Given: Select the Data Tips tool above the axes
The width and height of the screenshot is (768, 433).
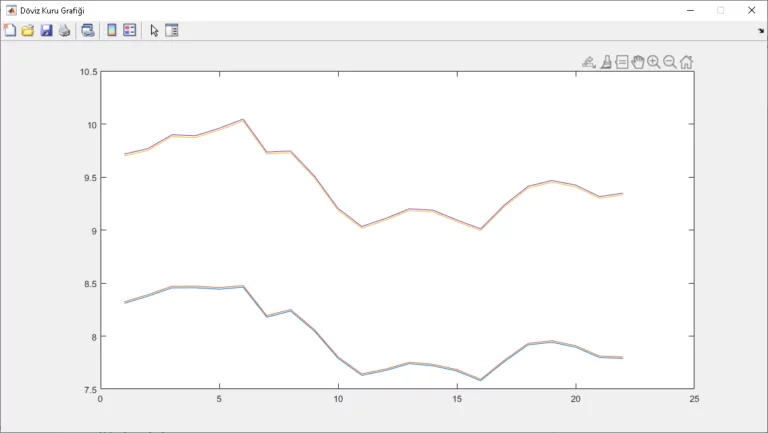Looking at the screenshot, I should coord(621,62).
